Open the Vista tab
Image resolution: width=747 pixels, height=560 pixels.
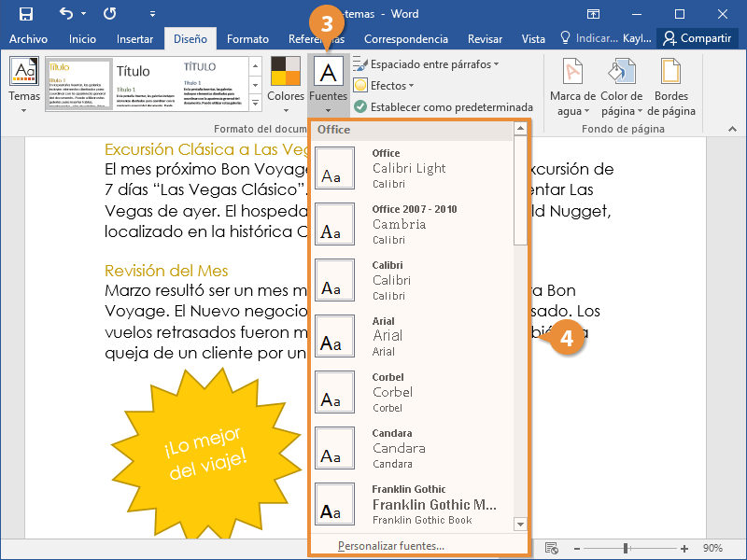tap(533, 39)
